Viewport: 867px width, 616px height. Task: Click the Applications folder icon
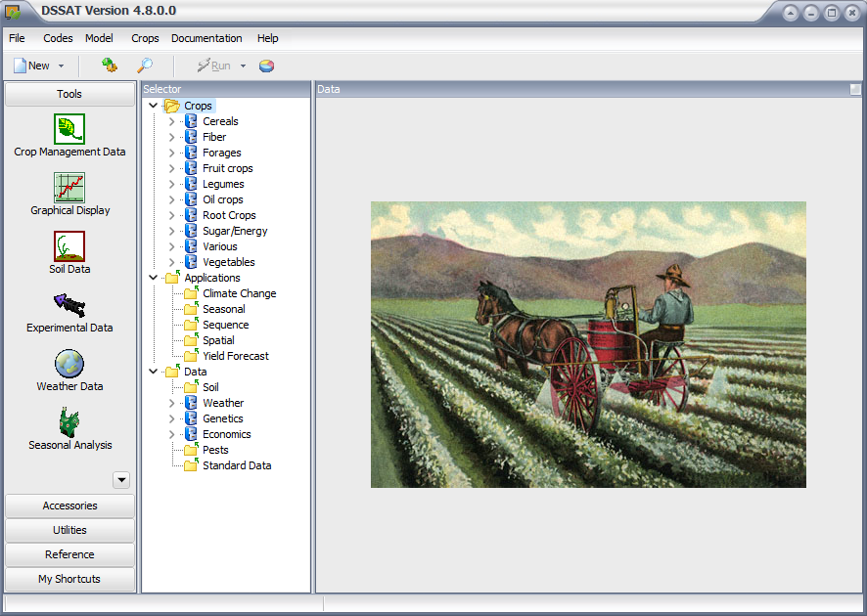coord(172,278)
